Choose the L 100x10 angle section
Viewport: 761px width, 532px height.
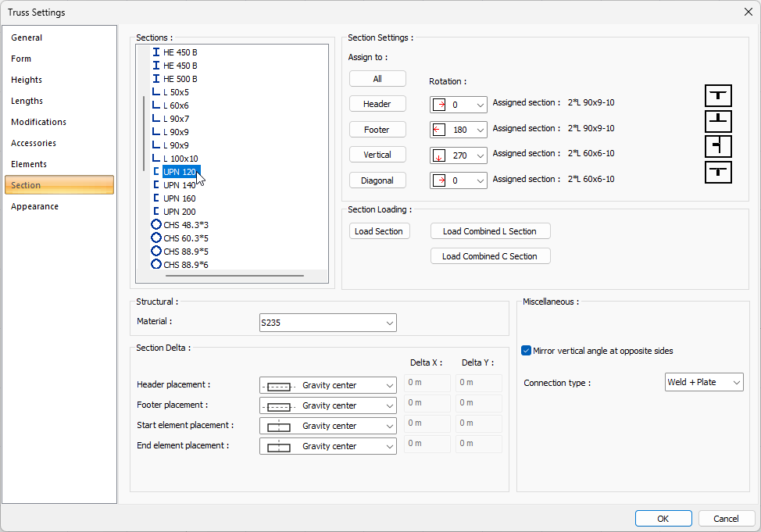click(180, 159)
